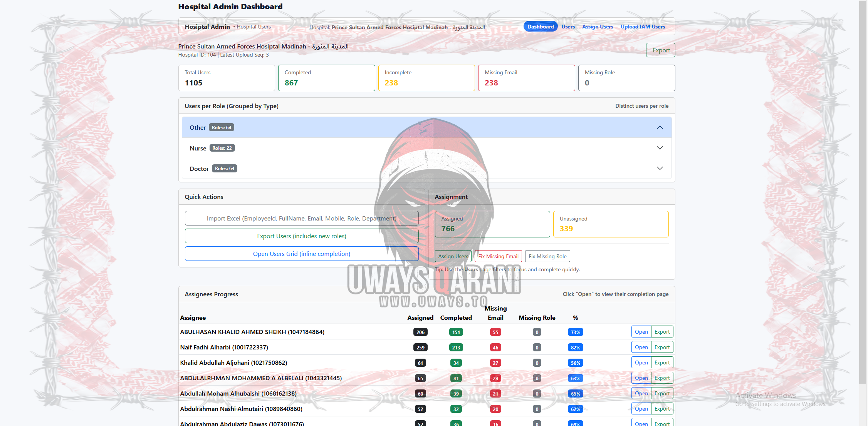
Task: Click the "Assignees Progress" heading
Action: (211, 294)
